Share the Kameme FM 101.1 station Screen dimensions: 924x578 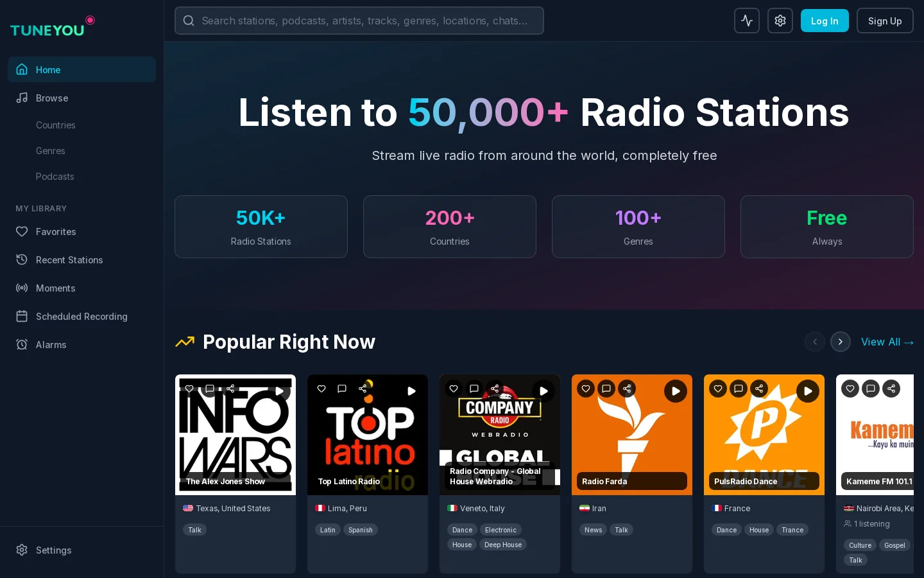(891, 389)
